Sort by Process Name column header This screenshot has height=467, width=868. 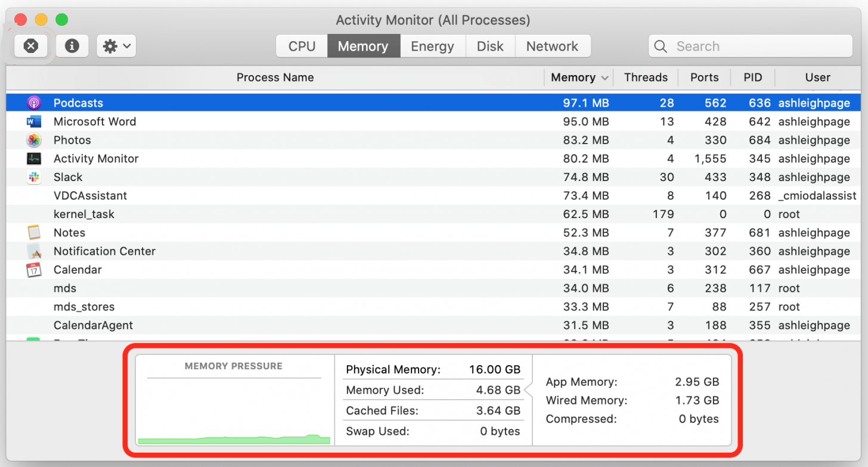pos(275,77)
